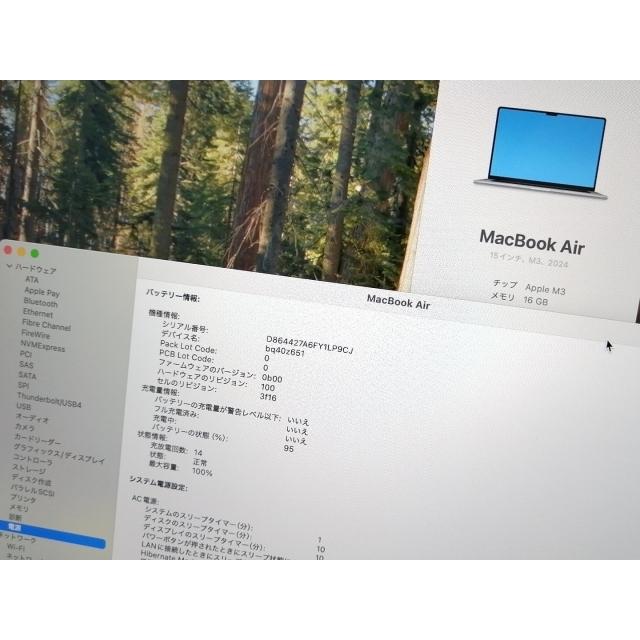This screenshot has height=640, width=640.
Task: Click the device name bq40z651
Action: tap(285, 351)
